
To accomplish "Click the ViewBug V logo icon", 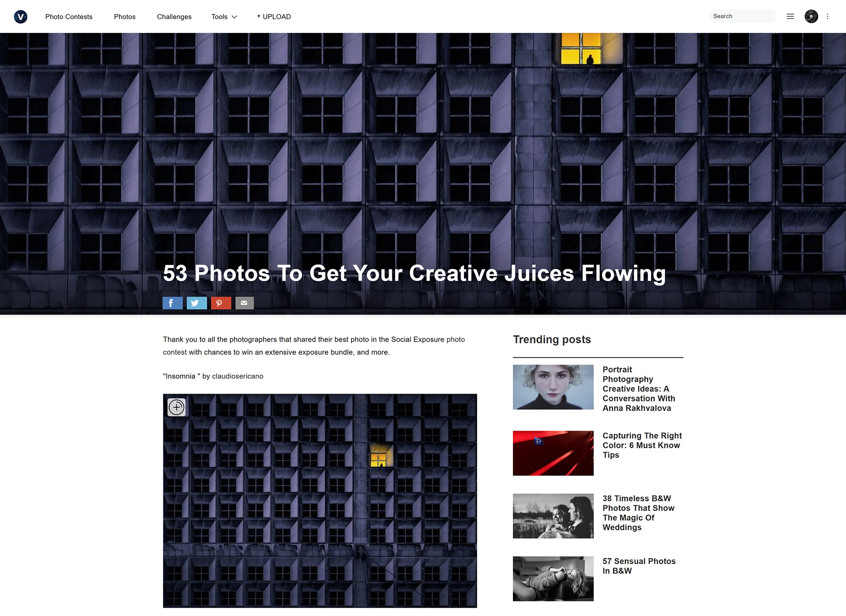I will click(x=21, y=17).
